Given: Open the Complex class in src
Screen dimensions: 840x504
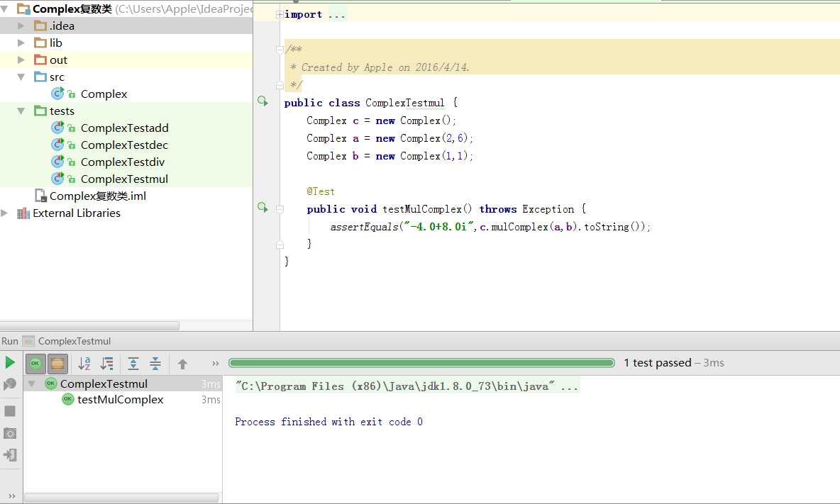Looking at the screenshot, I should (104, 94).
